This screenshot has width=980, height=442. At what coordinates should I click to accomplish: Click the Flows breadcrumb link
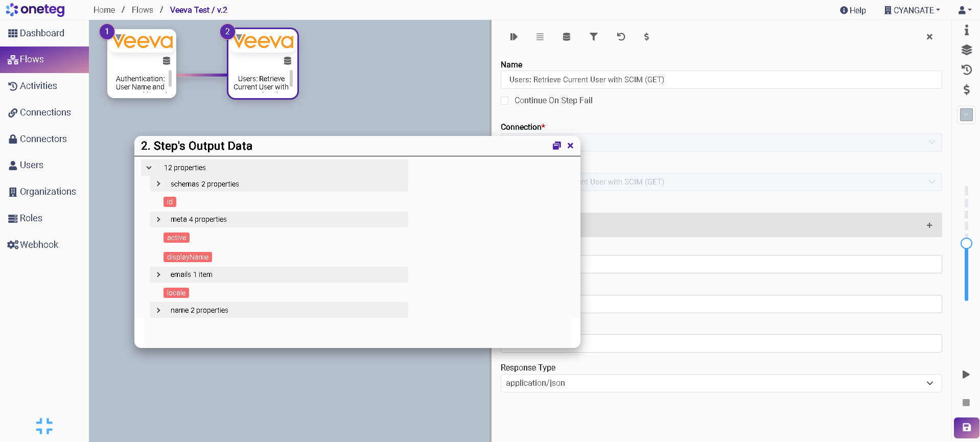coord(142,10)
